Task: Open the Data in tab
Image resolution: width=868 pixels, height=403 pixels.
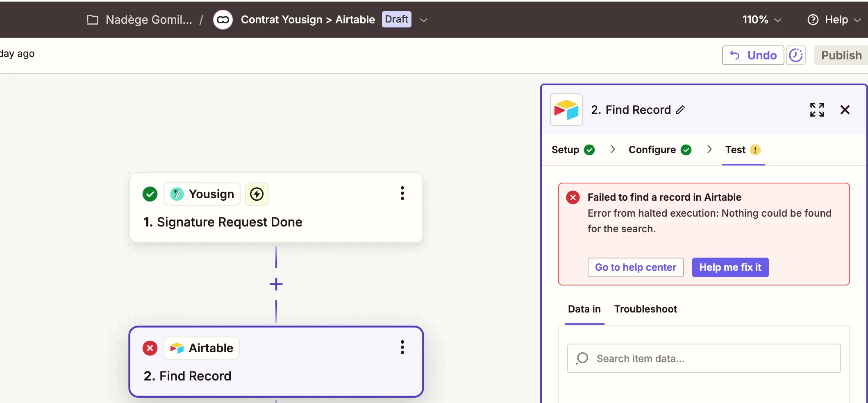Action: click(x=584, y=309)
